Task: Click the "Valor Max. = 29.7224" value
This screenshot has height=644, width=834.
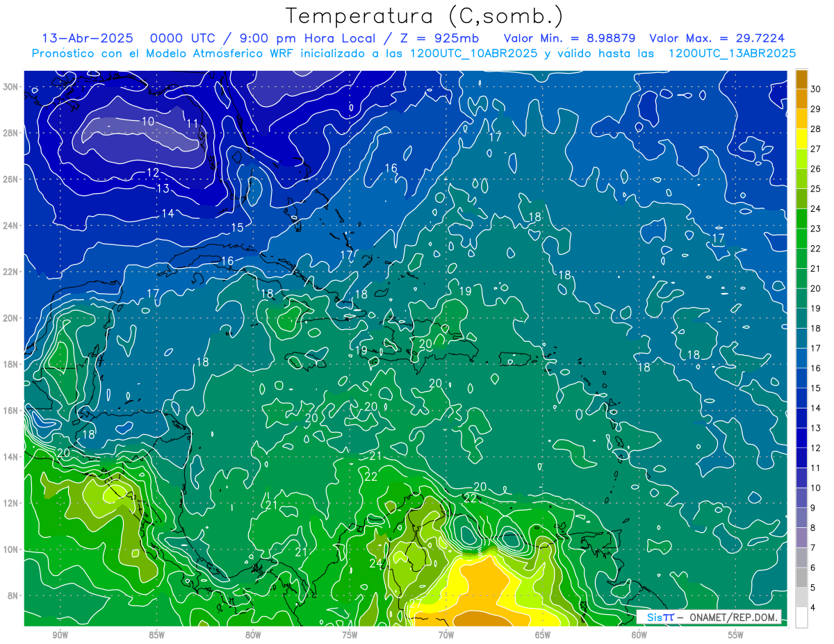Action: [x=717, y=38]
